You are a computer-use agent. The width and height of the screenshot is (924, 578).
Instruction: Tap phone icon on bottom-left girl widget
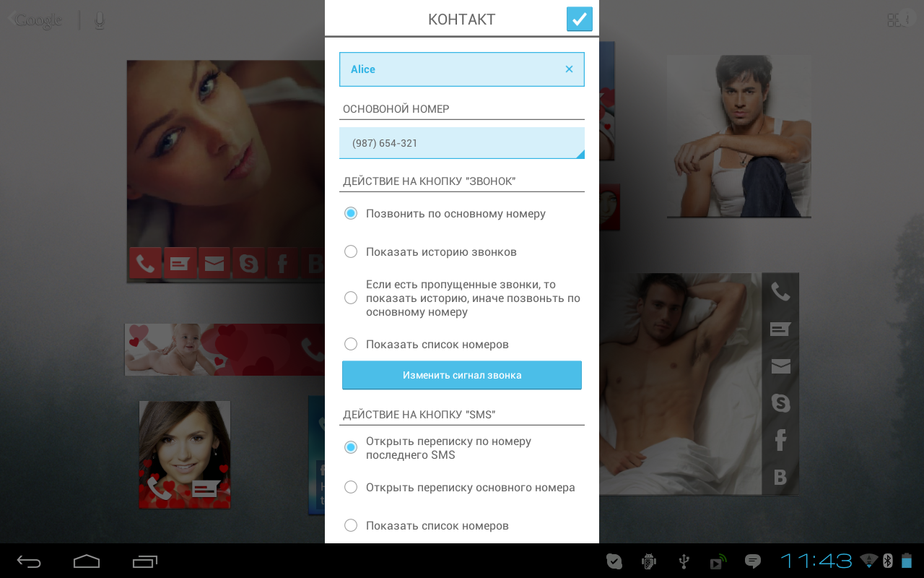160,488
